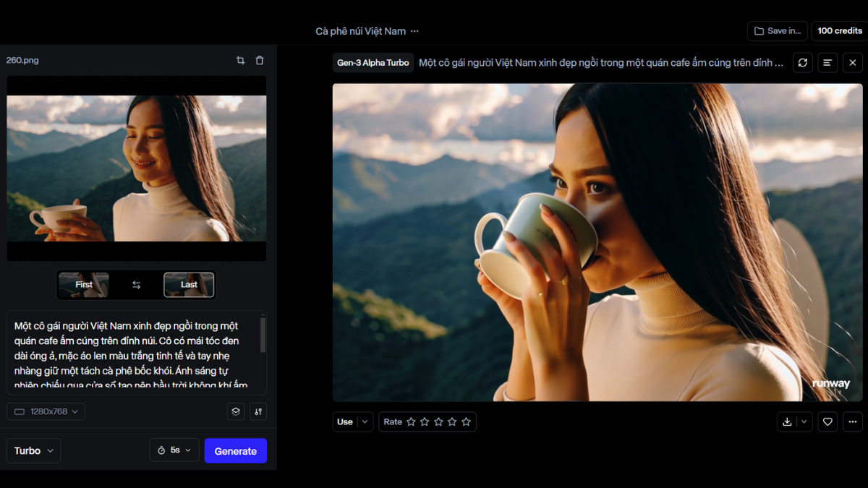This screenshot has width=868, height=488.
Task: Click the regenerate refresh icon
Action: click(x=802, y=63)
